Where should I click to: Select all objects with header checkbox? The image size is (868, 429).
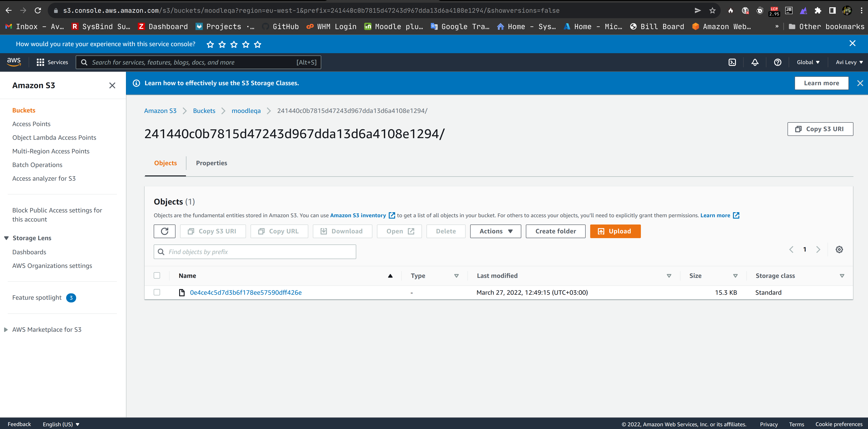157,275
